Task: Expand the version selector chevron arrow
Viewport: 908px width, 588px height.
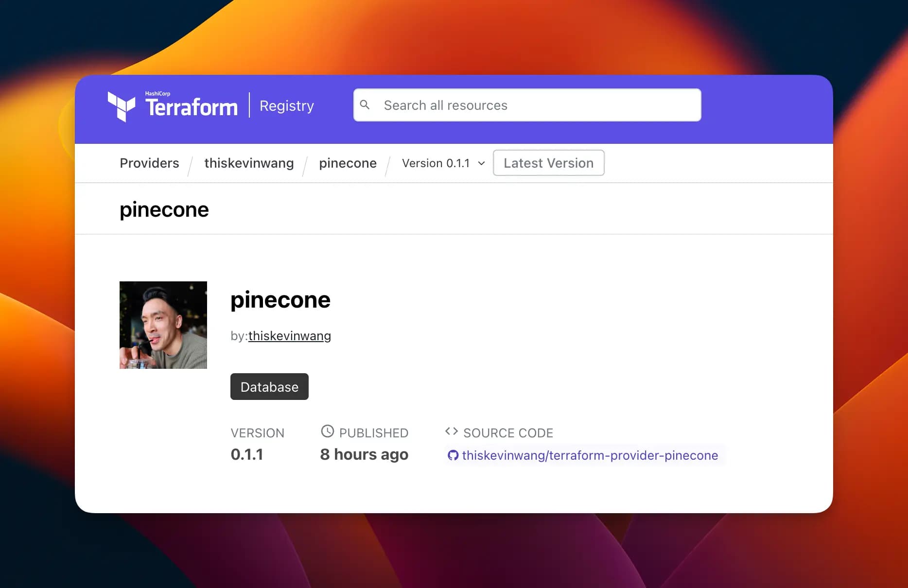Action: click(481, 163)
